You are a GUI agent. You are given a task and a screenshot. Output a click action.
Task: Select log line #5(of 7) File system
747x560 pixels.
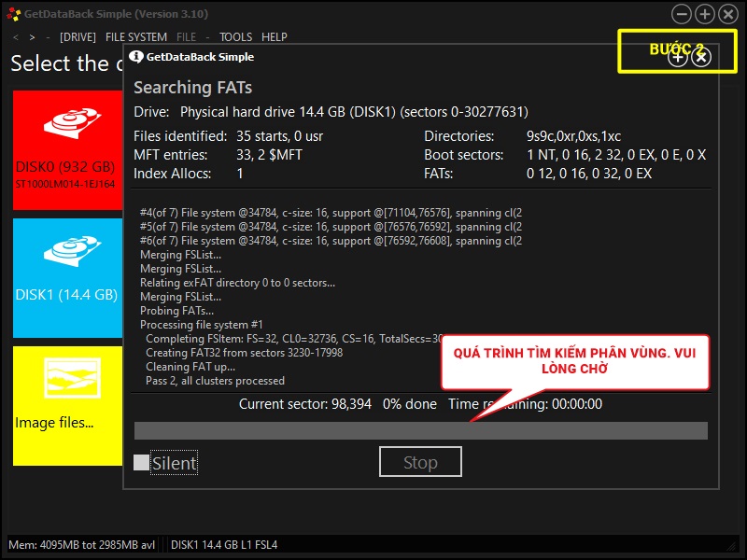click(331, 227)
